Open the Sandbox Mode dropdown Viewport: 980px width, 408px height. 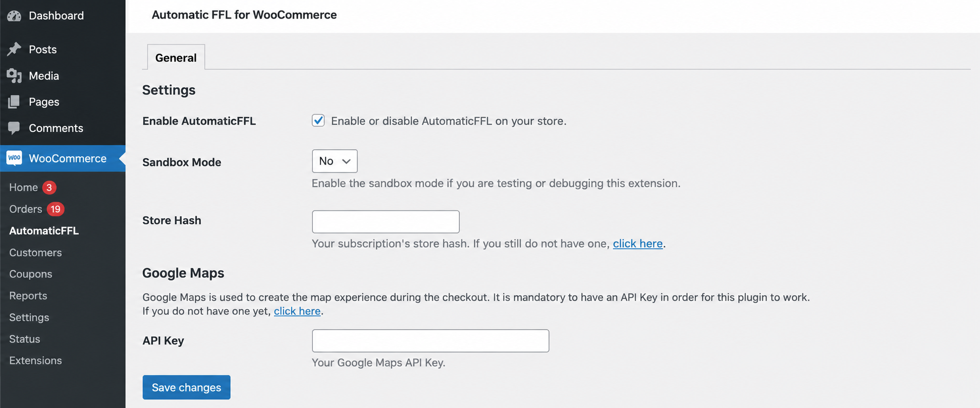pyautogui.click(x=335, y=161)
